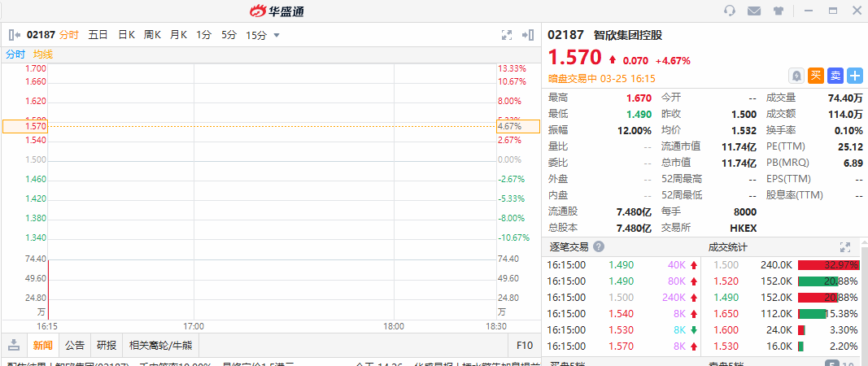Image resolution: width=868 pixels, height=366 pixels.
Task: Open the 15分 interval dropdown arrow
Action: click(x=277, y=36)
